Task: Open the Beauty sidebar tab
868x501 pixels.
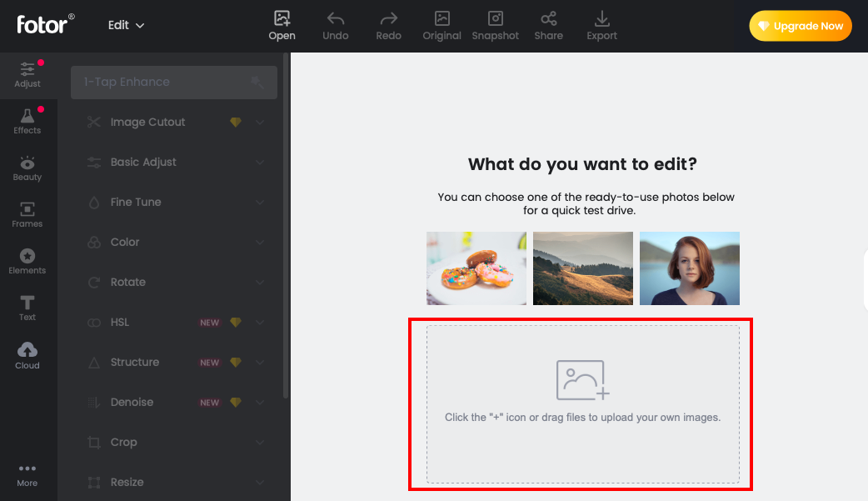Action: click(x=27, y=168)
